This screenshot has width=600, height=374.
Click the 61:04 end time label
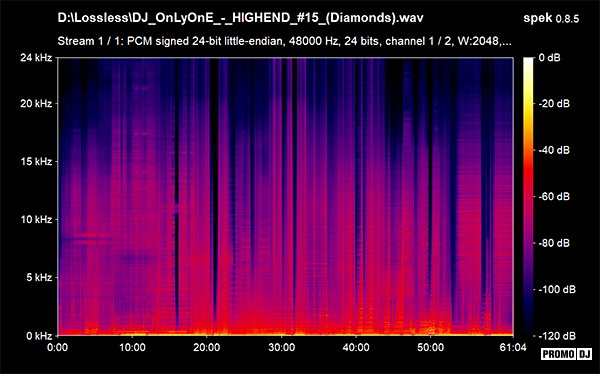pos(513,348)
